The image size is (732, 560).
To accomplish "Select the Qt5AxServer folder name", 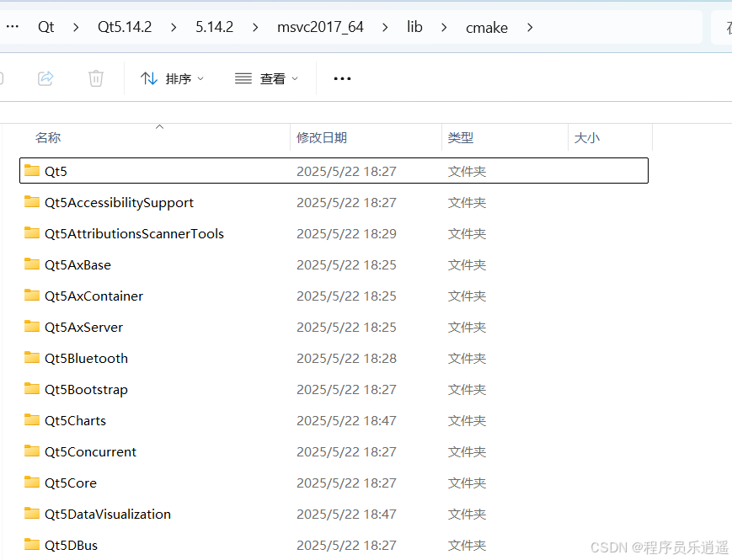I will click(83, 328).
